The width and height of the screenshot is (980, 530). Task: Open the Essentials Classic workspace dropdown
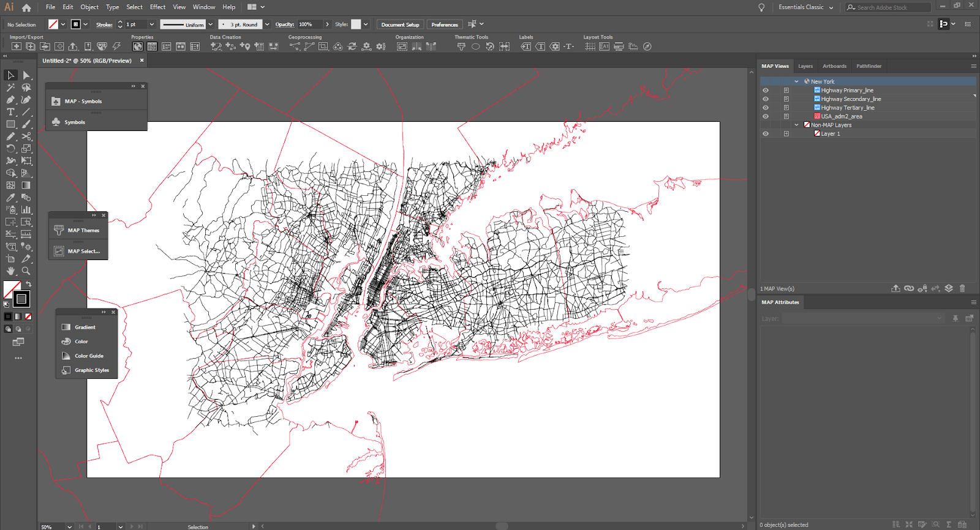(806, 7)
